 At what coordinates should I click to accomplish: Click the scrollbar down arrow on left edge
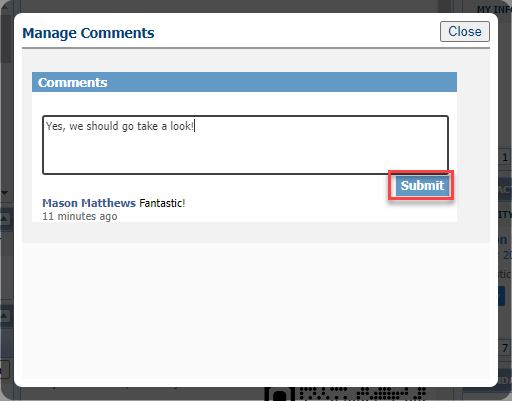coord(5,193)
